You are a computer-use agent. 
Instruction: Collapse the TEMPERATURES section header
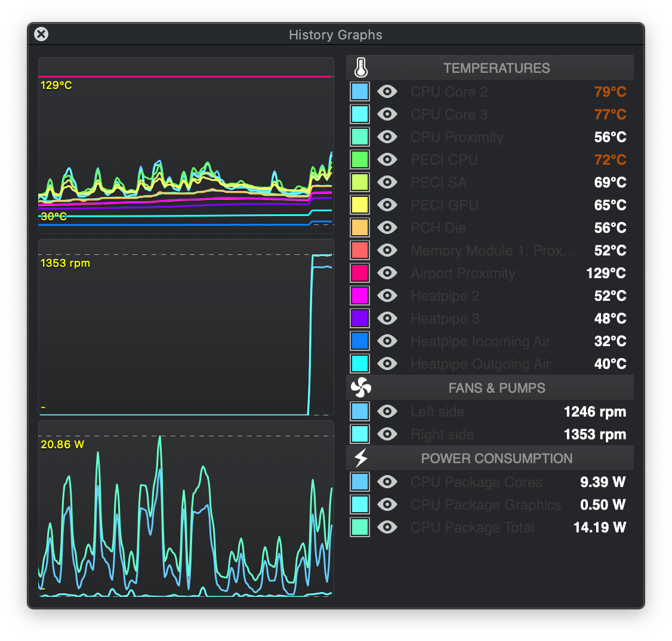click(497, 68)
